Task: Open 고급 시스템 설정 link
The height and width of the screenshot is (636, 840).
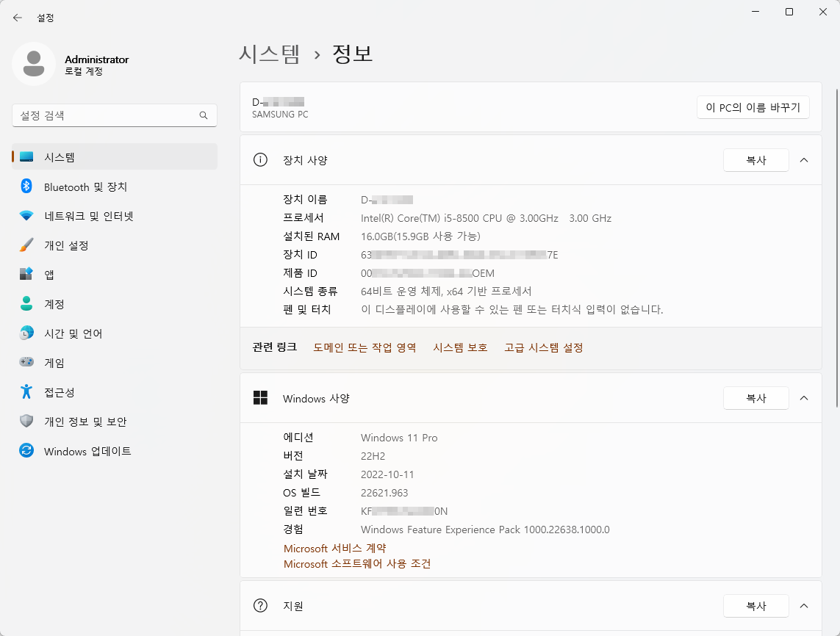Action: [543, 347]
